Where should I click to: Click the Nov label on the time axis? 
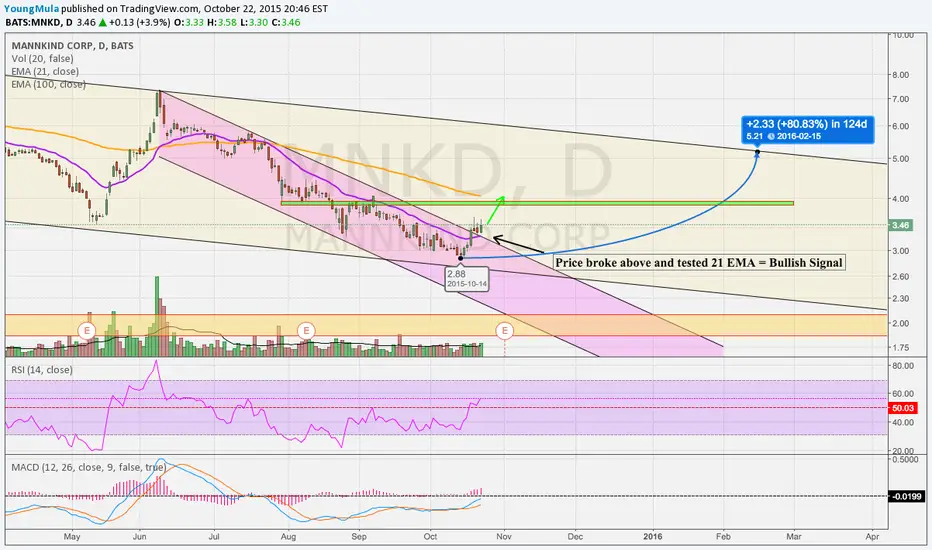coord(503,536)
